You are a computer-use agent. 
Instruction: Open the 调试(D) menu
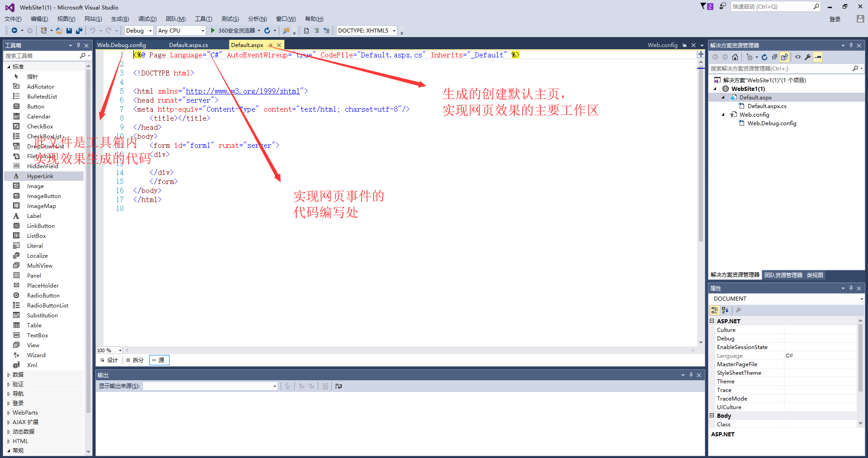[147, 19]
